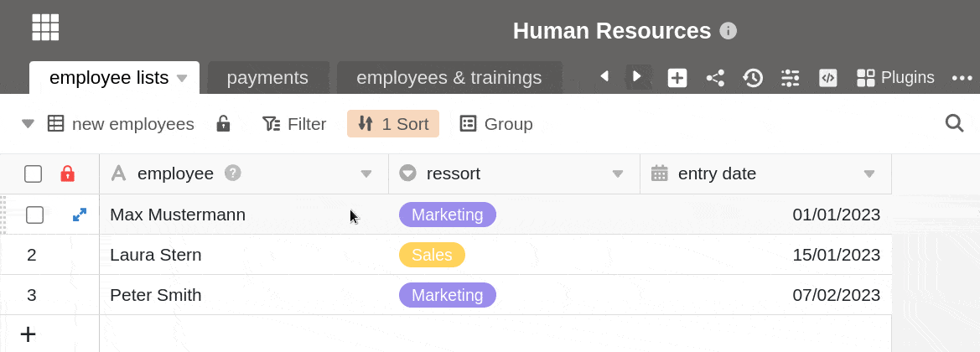980x352 pixels.
Task: Expand the Max Mustermann row details
Action: coord(80,215)
